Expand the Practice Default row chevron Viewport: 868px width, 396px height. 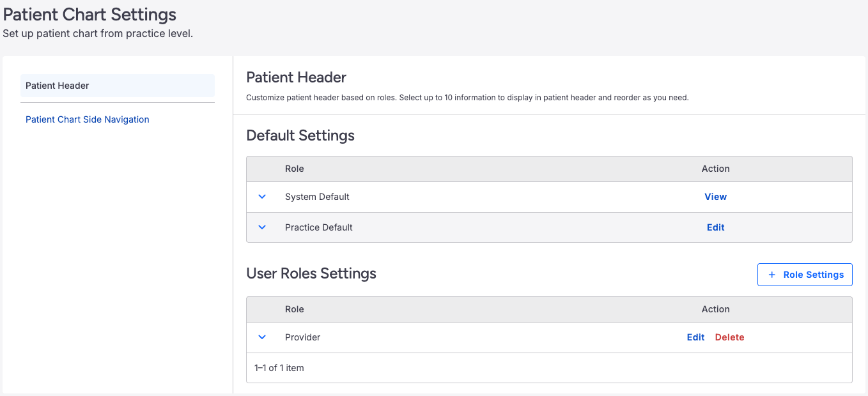pos(262,227)
